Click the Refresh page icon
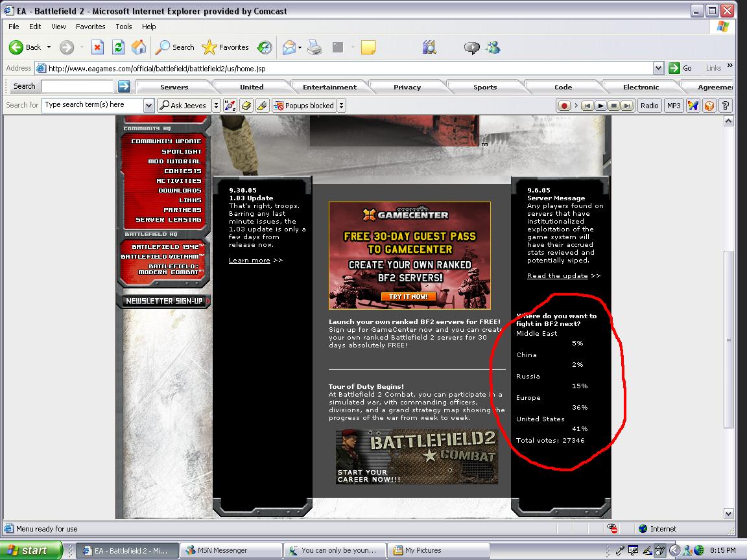Screen dimensions: 747x560 click(x=118, y=47)
